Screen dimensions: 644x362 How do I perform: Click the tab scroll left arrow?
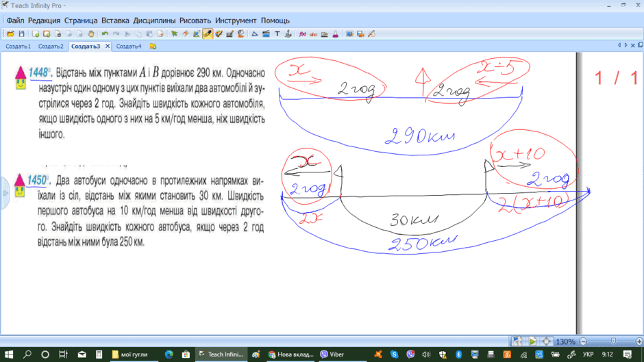click(619, 45)
